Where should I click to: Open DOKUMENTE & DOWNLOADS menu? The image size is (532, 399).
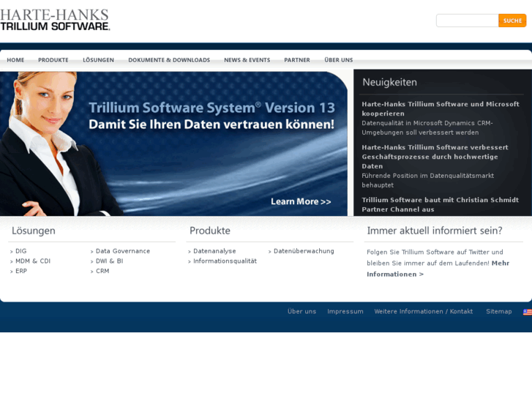pyautogui.click(x=169, y=60)
